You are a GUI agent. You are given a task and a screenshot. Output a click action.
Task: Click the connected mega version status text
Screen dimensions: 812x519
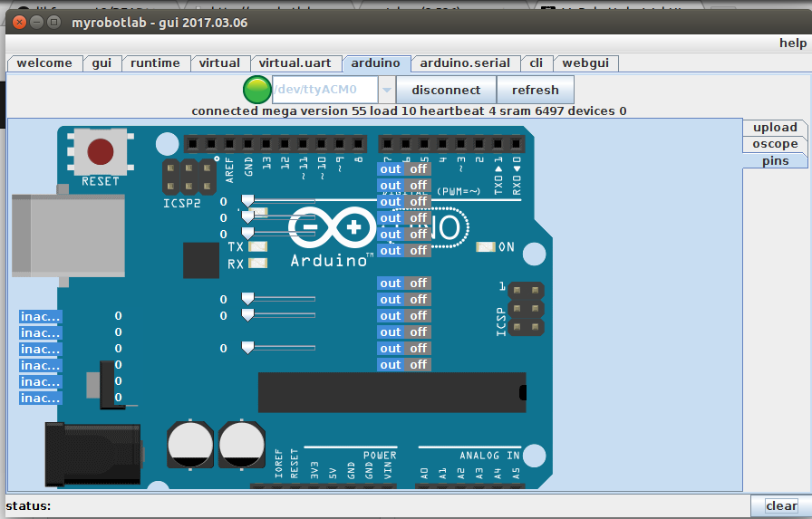(409, 111)
